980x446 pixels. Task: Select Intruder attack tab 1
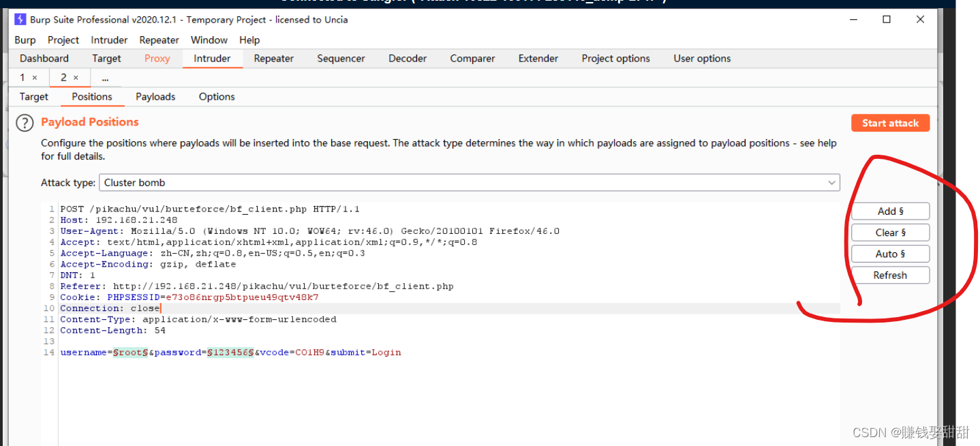[22, 78]
